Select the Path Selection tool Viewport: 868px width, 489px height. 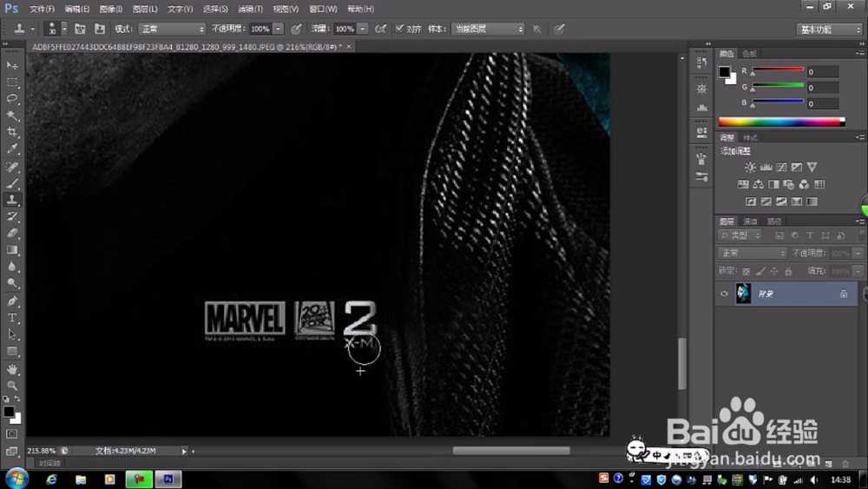[12, 334]
